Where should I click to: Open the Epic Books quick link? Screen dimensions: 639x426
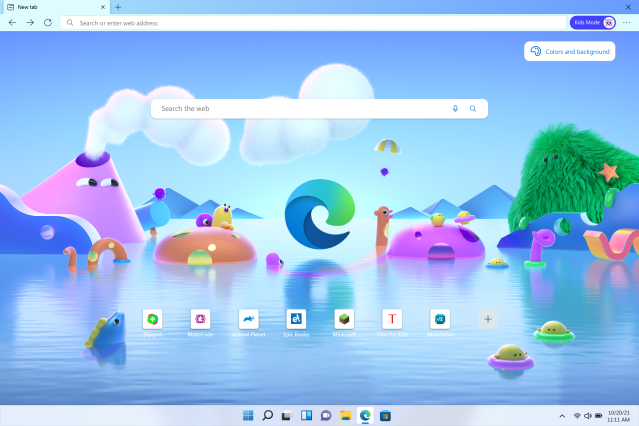point(296,319)
